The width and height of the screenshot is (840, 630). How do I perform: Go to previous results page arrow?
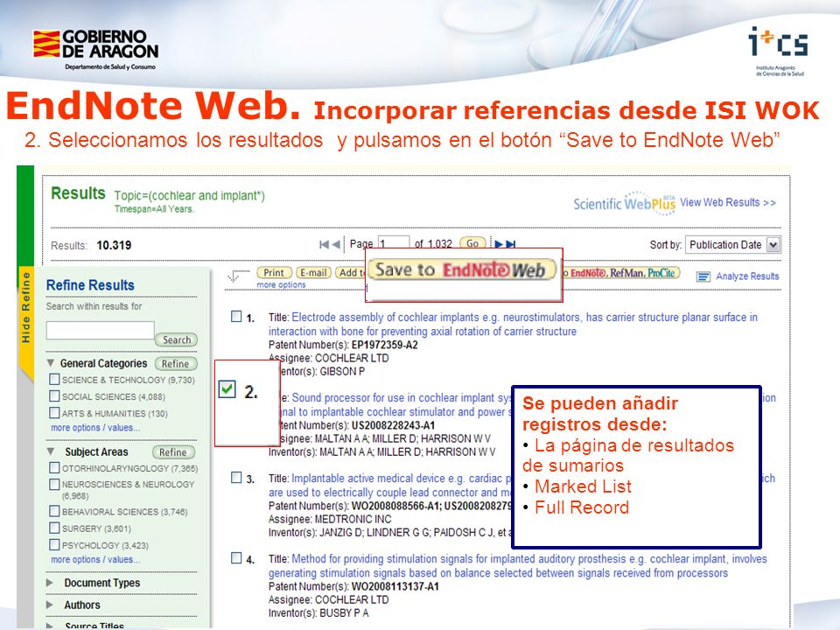[336, 244]
